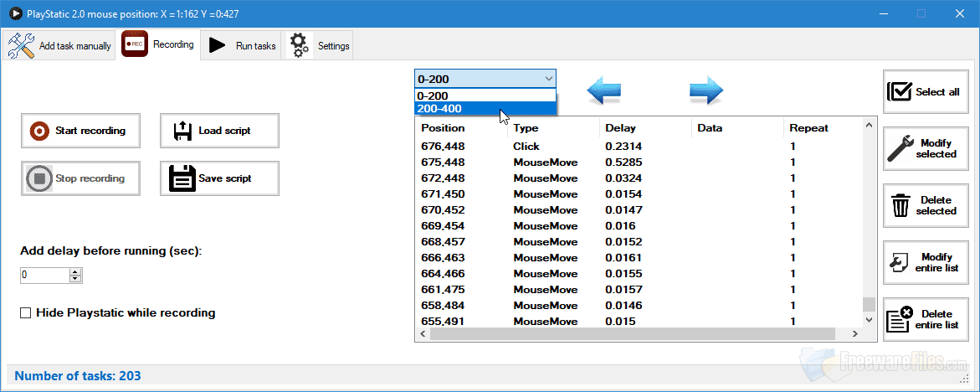Decrease delay with the spinner down arrow
This screenshot has width=980, height=392.
pyautogui.click(x=75, y=279)
